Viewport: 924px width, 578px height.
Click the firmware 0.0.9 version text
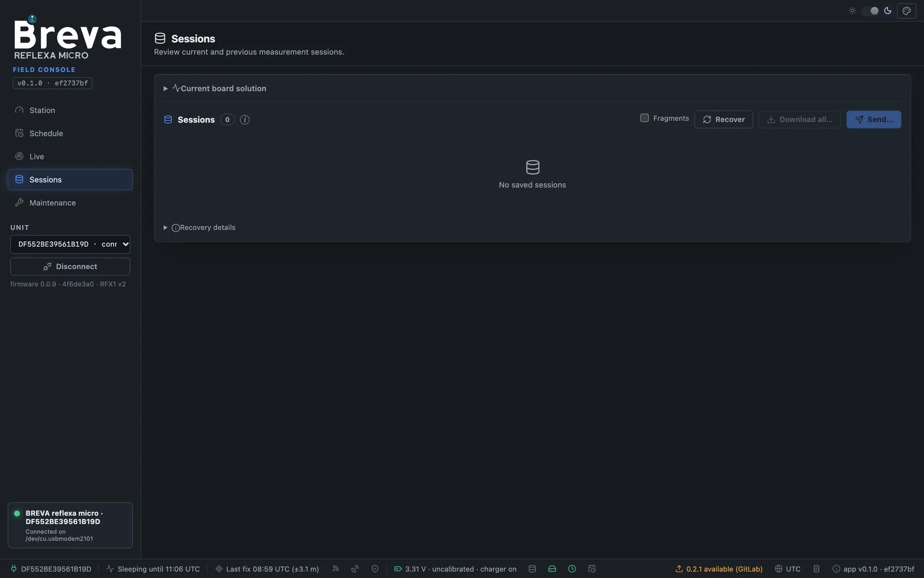coord(68,284)
